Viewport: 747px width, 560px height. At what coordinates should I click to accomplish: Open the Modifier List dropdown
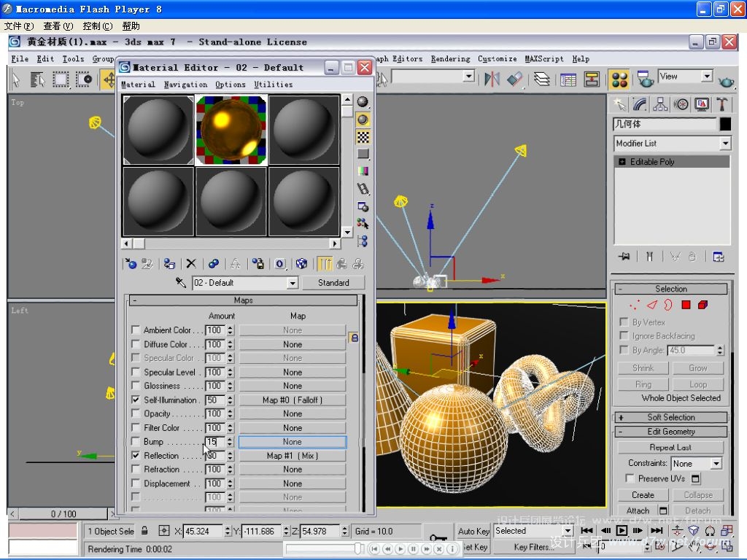coord(671,144)
